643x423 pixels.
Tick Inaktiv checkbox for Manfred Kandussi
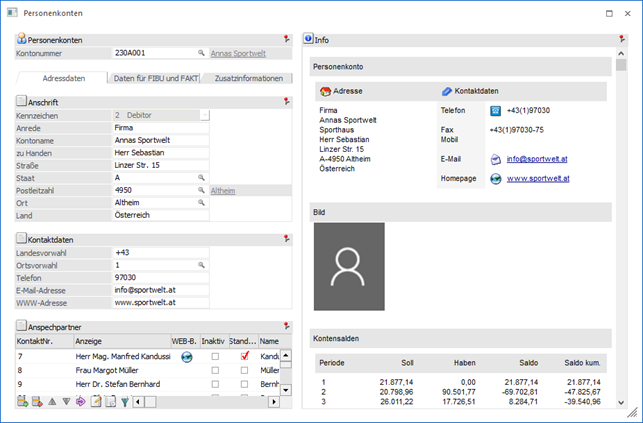point(214,356)
